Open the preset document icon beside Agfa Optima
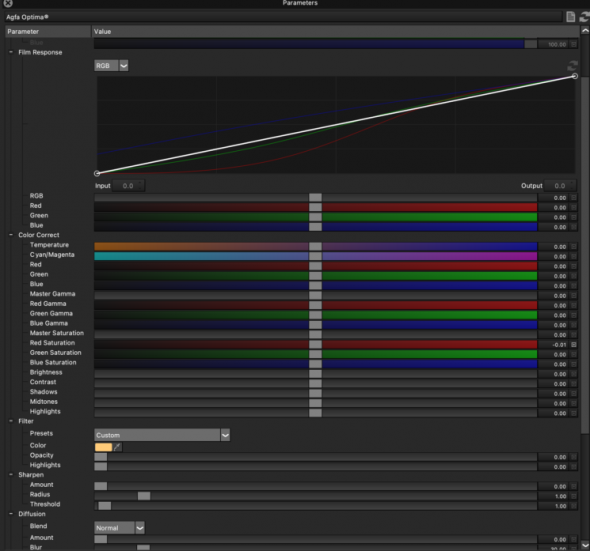Image resolution: width=590 pixels, height=551 pixels. tap(570, 17)
